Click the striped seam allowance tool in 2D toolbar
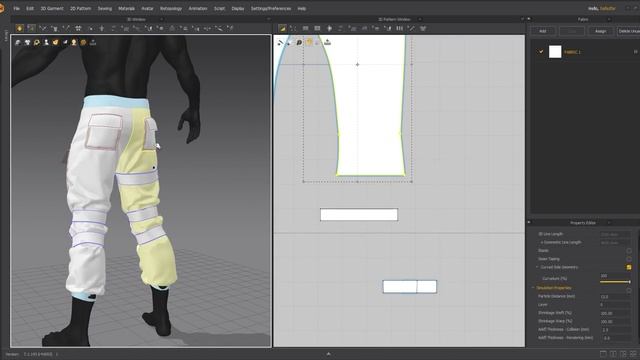The image size is (640, 360). [x=400, y=28]
